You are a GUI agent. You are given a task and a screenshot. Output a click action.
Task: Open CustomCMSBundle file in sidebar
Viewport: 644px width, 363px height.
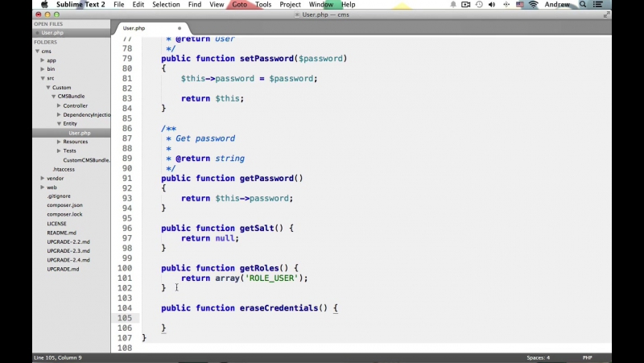tap(86, 160)
